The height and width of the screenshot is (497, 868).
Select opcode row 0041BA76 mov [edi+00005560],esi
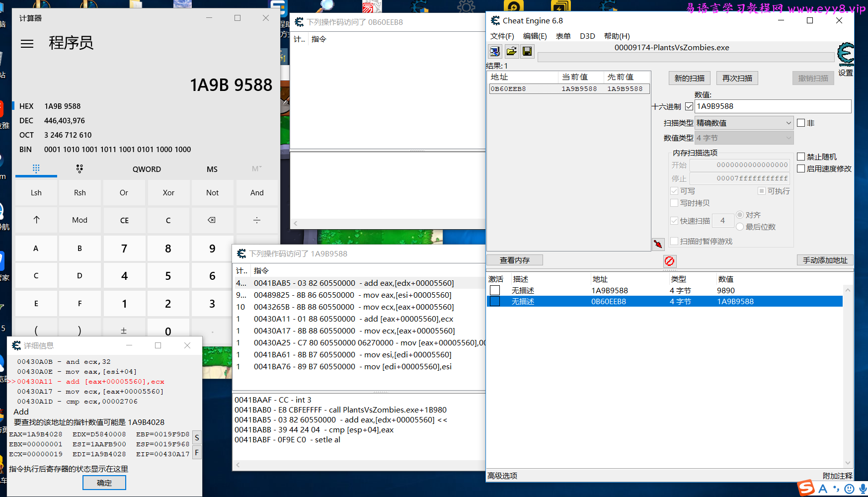coord(359,366)
